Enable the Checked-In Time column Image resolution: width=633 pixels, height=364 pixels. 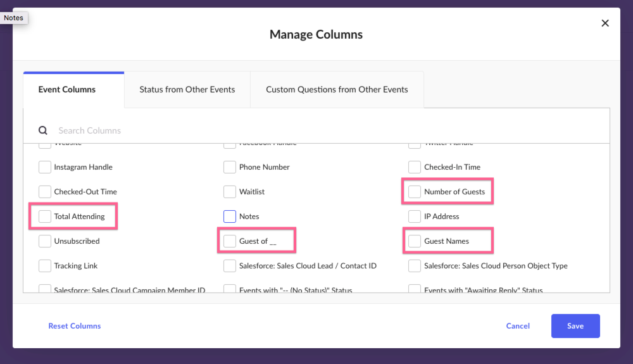415,167
